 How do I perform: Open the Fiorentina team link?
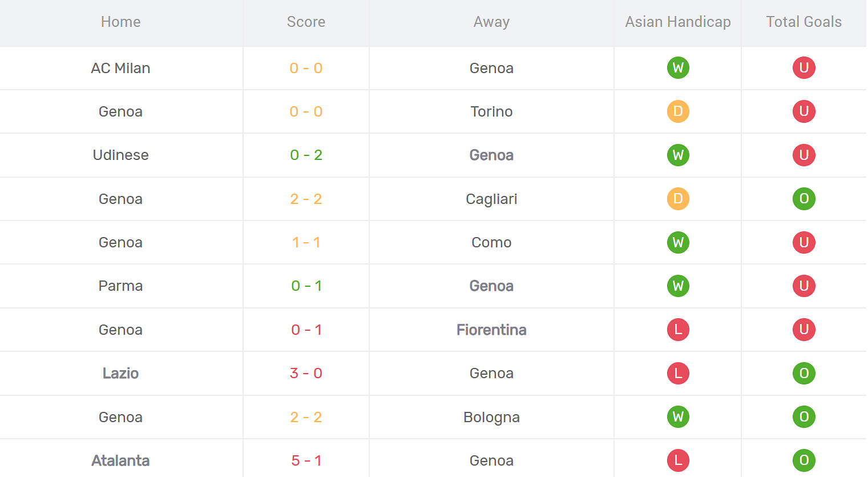491,330
